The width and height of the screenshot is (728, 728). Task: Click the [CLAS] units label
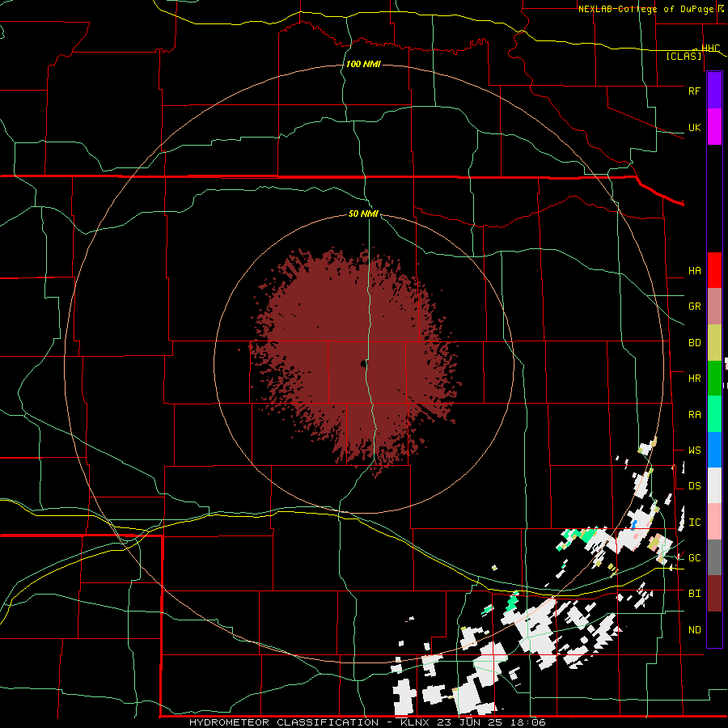point(684,56)
